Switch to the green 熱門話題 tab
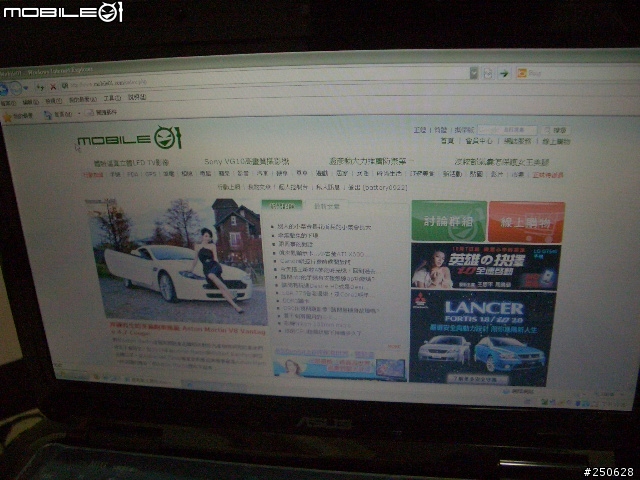The height and width of the screenshot is (480, 640). tap(282, 205)
